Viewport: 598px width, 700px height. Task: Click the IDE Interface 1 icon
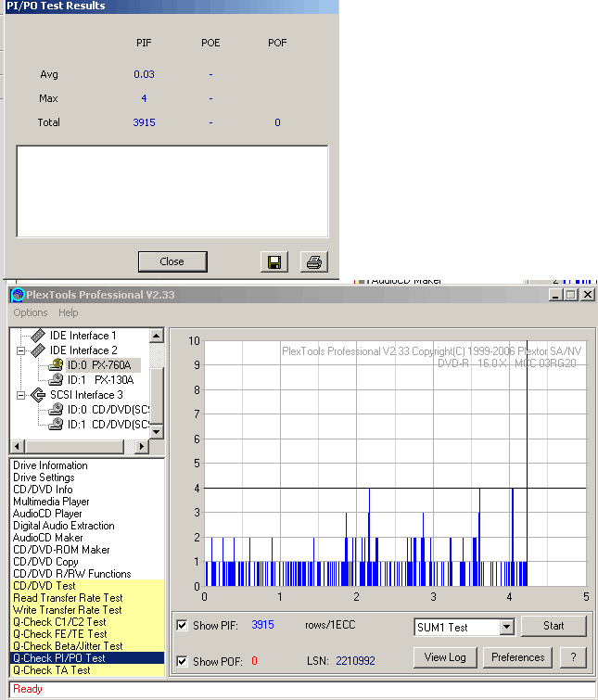click(37, 336)
